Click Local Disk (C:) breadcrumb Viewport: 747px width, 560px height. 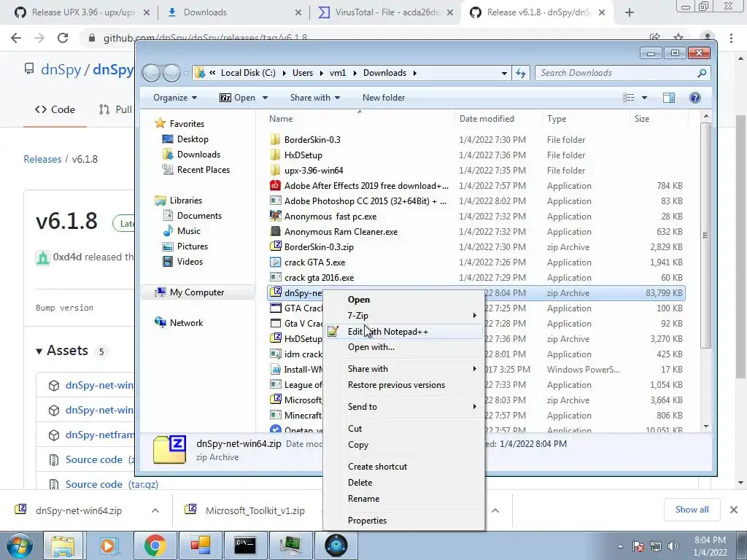(248, 73)
